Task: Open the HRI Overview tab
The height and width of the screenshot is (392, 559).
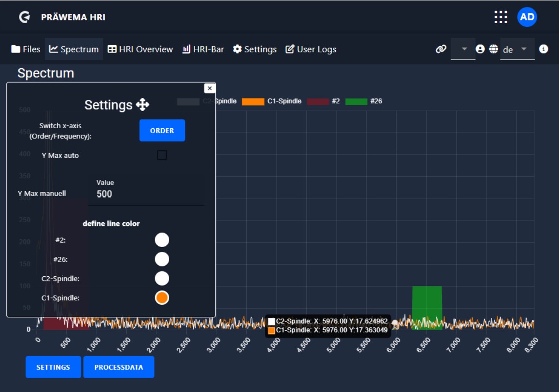Action: pyautogui.click(x=140, y=49)
